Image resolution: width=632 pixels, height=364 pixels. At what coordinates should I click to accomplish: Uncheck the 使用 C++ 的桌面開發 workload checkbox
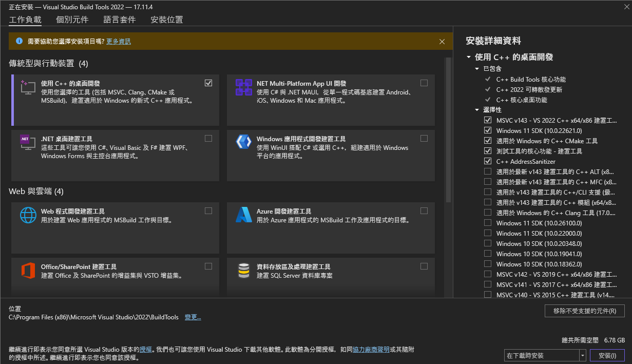[208, 83]
